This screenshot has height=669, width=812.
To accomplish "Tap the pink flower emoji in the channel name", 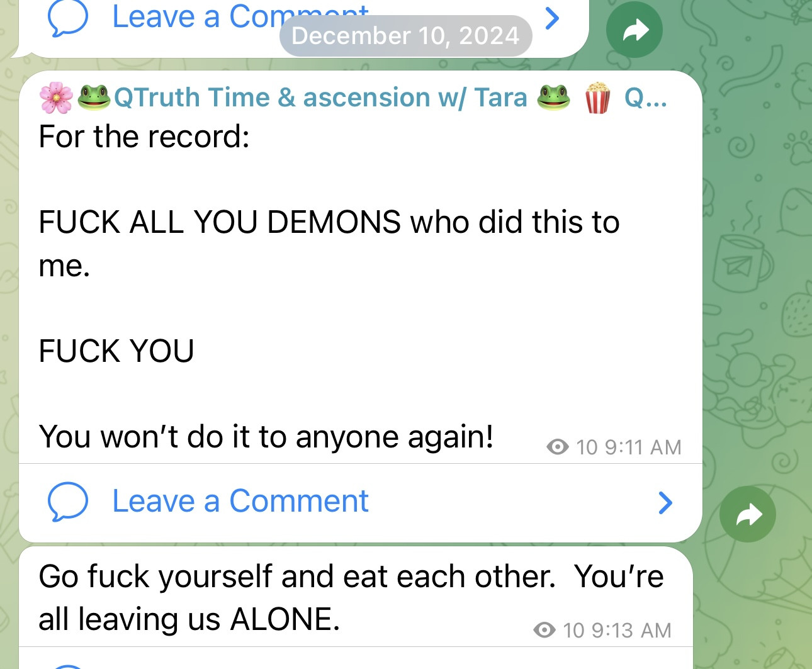I will point(56,98).
